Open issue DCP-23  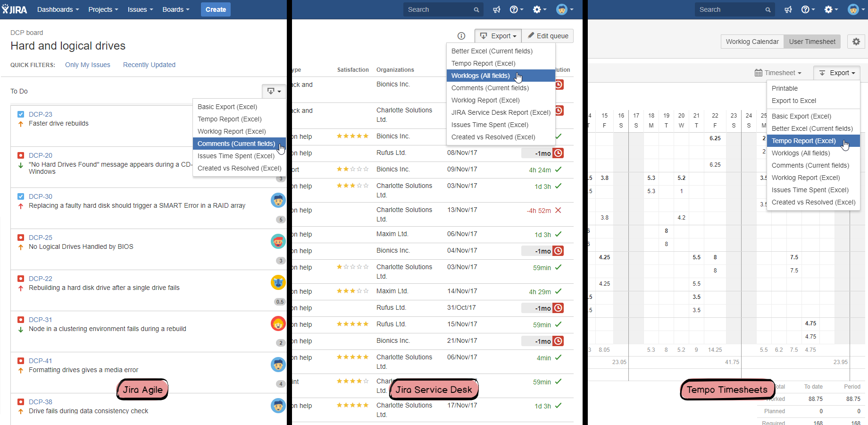point(41,114)
